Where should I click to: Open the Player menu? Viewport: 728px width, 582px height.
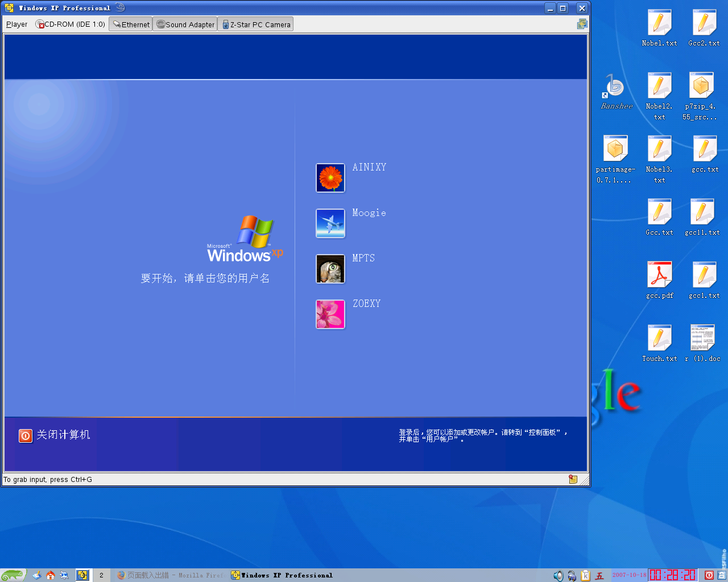(x=17, y=24)
